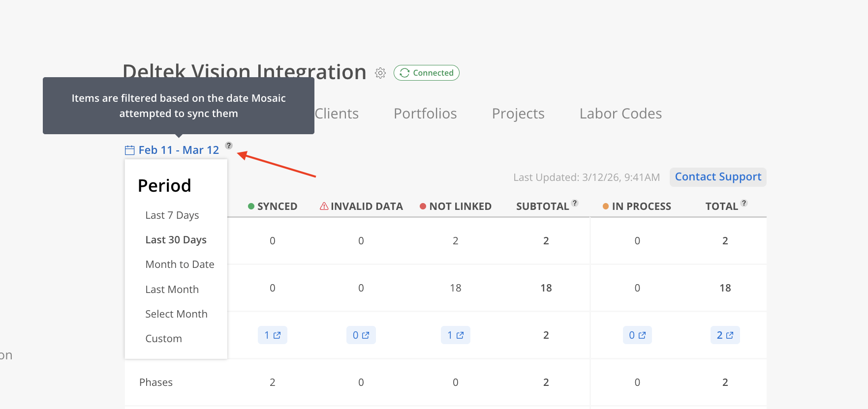Click the Subtotal help question mark
Viewport: 868px width, 409px height.
pyautogui.click(x=575, y=203)
